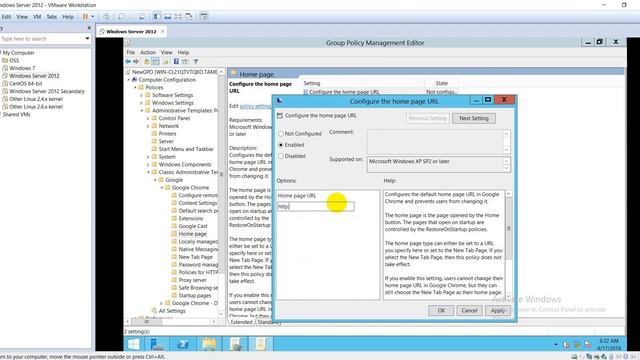The height and width of the screenshot is (360, 640).
Task: Select CentOS 64-bit in VMware library
Action: [26, 84]
